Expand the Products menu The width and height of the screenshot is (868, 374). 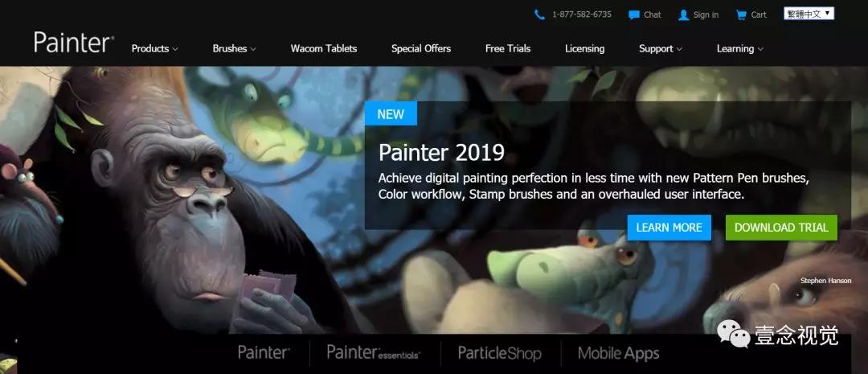pyautogui.click(x=154, y=49)
